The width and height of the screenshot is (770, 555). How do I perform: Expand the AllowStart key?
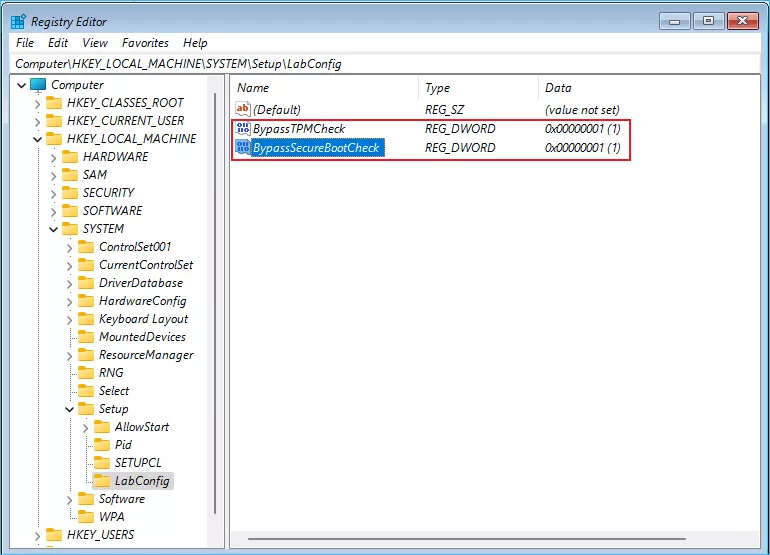[x=85, y=428]
